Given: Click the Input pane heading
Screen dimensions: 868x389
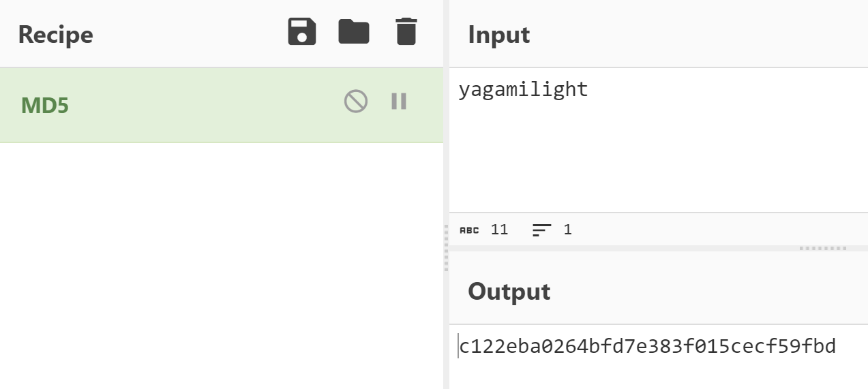Looking at the screenshot, I should 499,35.
